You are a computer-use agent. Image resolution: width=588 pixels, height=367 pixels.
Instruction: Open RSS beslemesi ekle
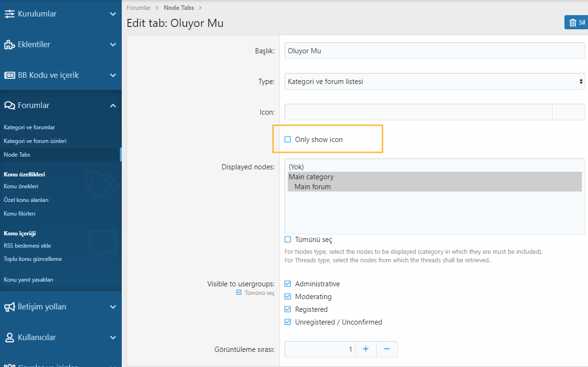tap(27, 246)
